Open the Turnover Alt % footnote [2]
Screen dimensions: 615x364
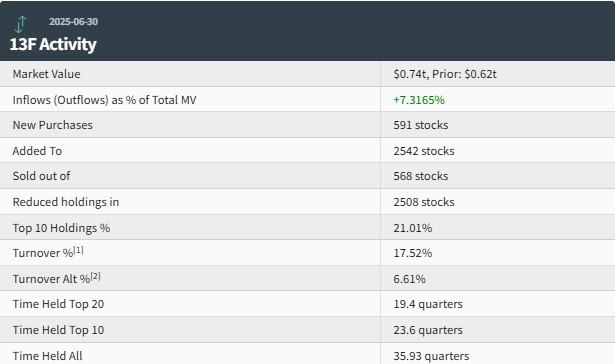pos(95,276)
